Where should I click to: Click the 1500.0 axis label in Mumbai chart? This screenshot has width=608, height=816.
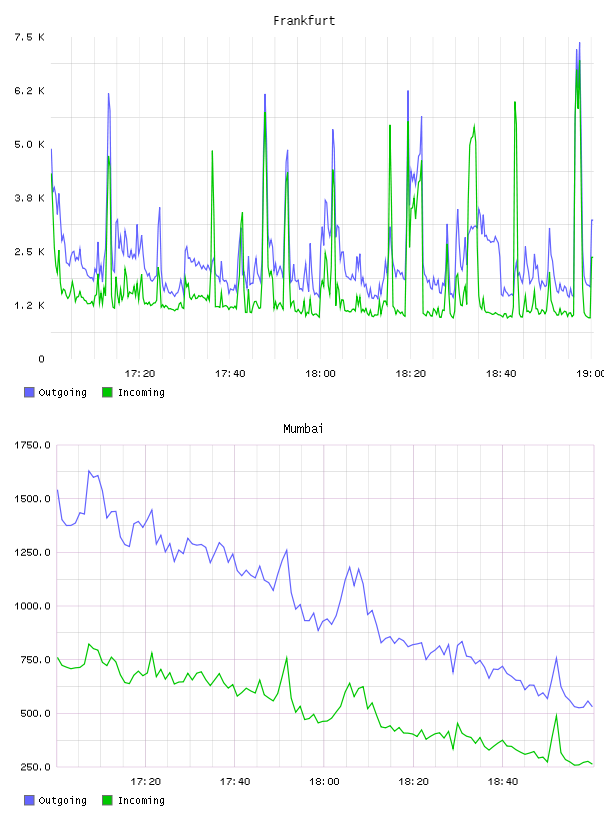(x=32, y=499)
